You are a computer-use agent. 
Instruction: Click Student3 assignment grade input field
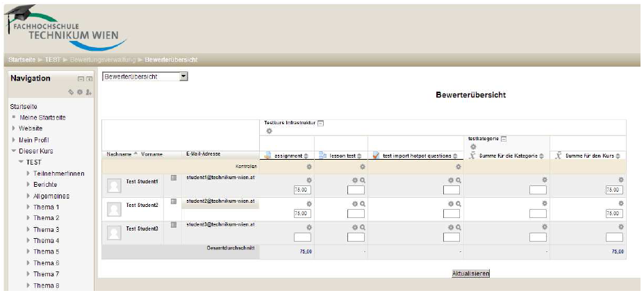[x=302, y=237]
